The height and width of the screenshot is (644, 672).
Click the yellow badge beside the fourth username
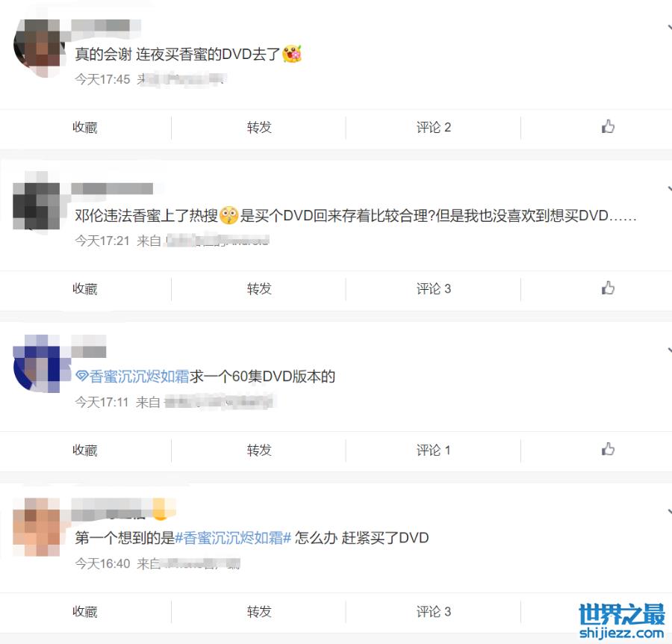pyautogui.click(x=161, y=509)
